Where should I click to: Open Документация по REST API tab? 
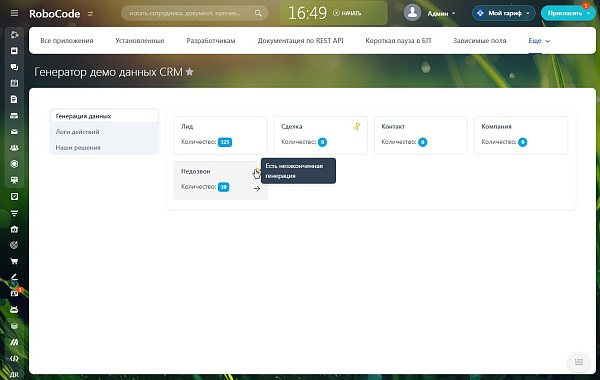coord(300,41)
